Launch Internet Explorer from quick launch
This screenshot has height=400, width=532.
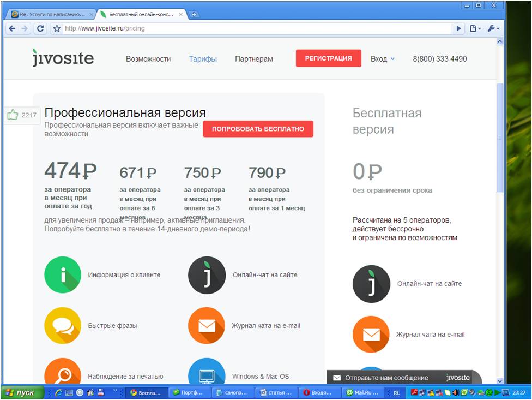point(59,392)
